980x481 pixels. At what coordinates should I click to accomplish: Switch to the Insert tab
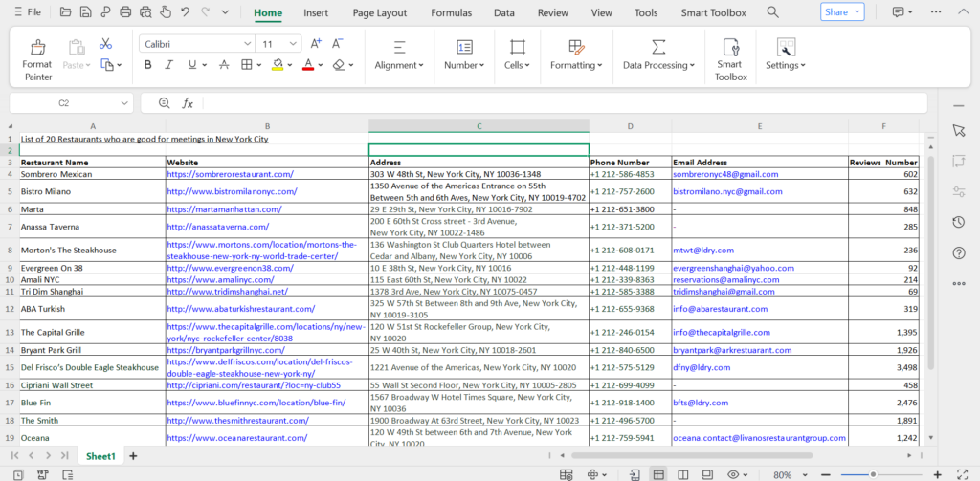pyautogui.click(x=316, y=12)
